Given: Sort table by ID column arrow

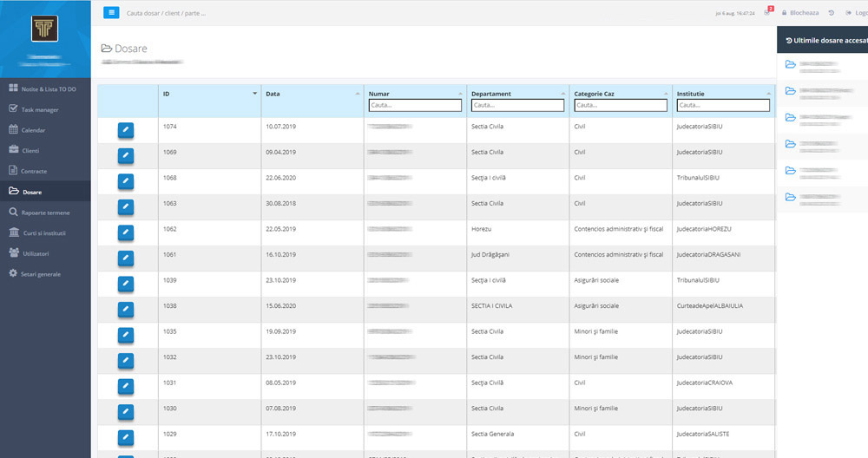Looking at the screenshot, I should tap(254, 93).
